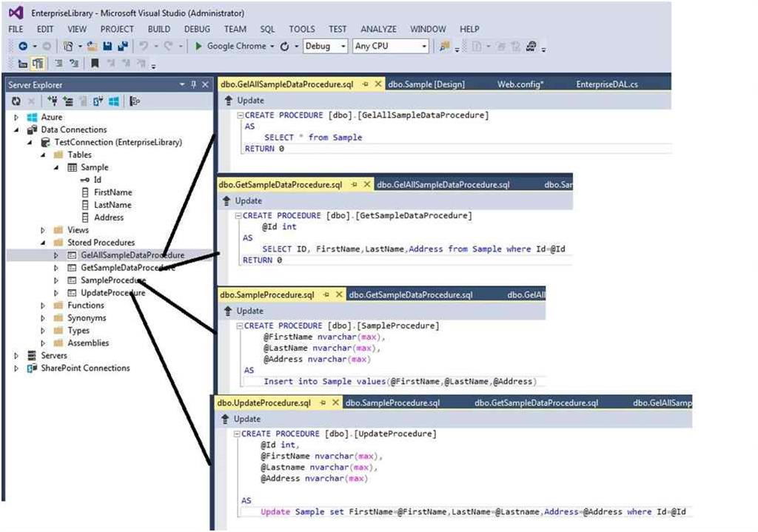
Task: Open the DEBUG menu
Action: point(197,29)
